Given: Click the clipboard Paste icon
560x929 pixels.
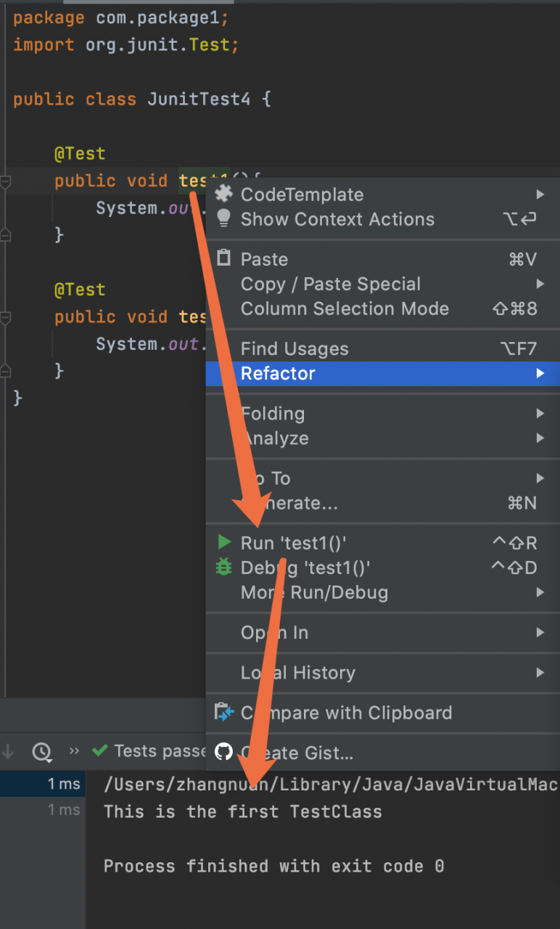Looking at the screenshot, I should pyautogui.click(x=224, y=258).
